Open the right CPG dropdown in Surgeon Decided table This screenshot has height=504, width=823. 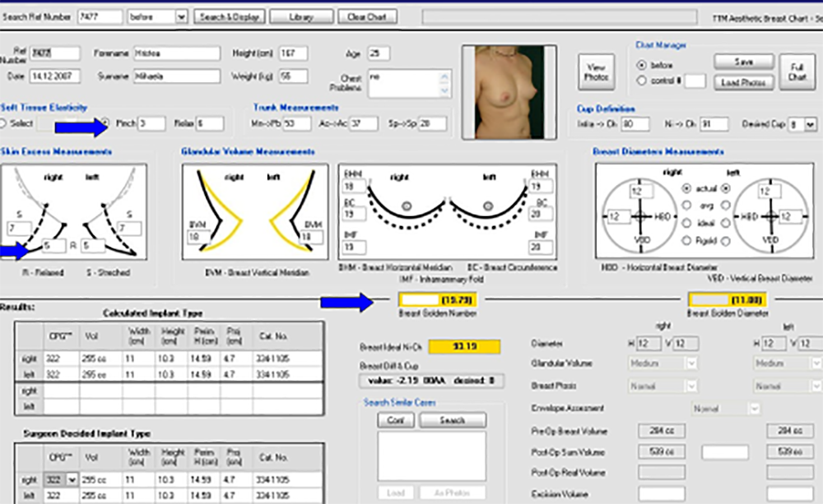click(72, 479)
